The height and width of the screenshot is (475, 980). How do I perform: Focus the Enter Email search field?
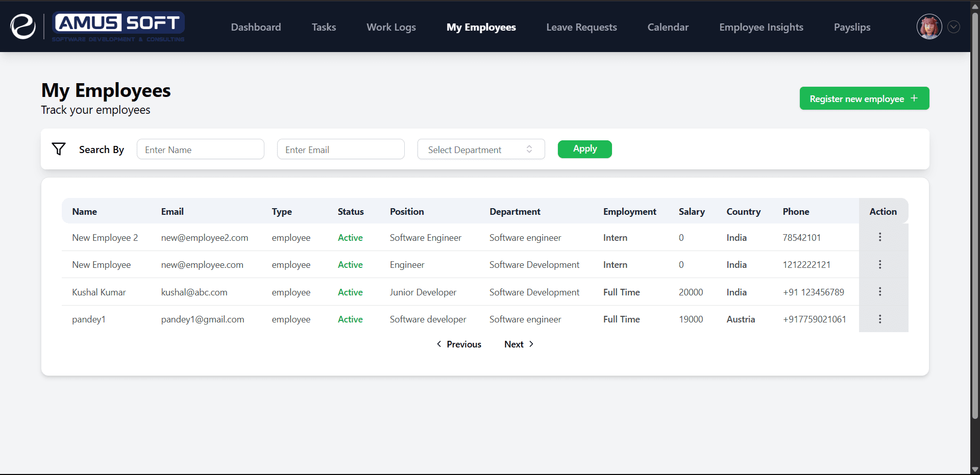pos(340,149)
